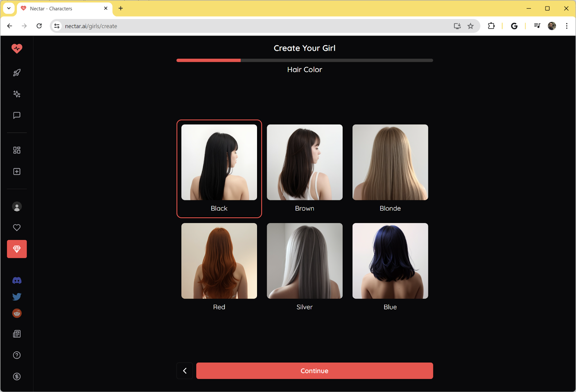Open the media control icon in toolbar

pyautogui.click(x=537, y=26)
